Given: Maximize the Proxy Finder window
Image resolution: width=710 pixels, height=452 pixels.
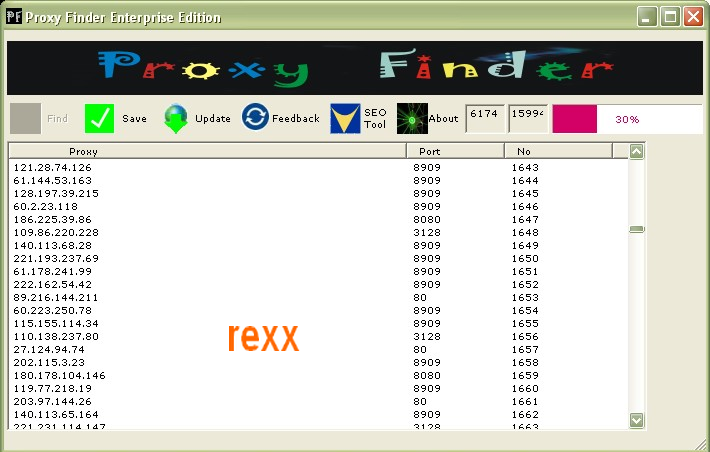Looking at the screenshot, I should coord(670,17).
